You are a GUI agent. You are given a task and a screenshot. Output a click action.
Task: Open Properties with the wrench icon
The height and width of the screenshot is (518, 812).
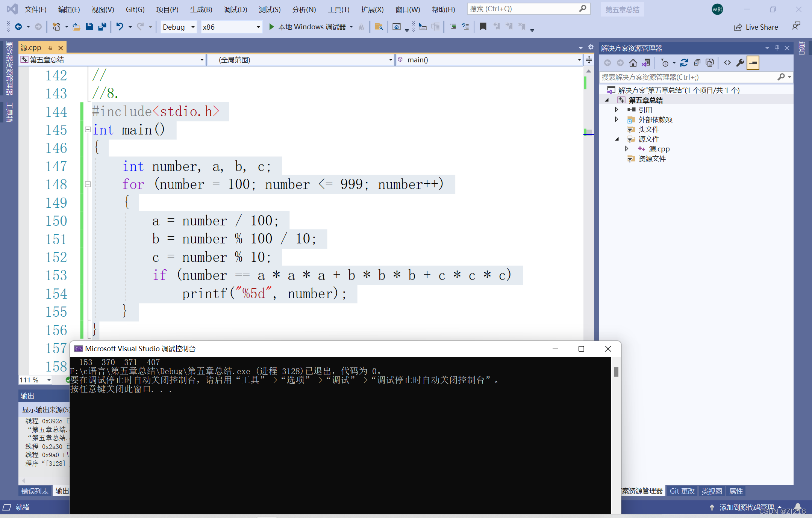pyautogui.click(x=740, y=63)
